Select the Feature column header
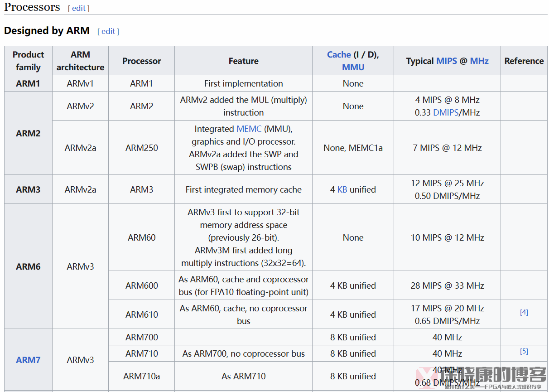Screen dimensions: 549x392 click(x=243, y=61)
